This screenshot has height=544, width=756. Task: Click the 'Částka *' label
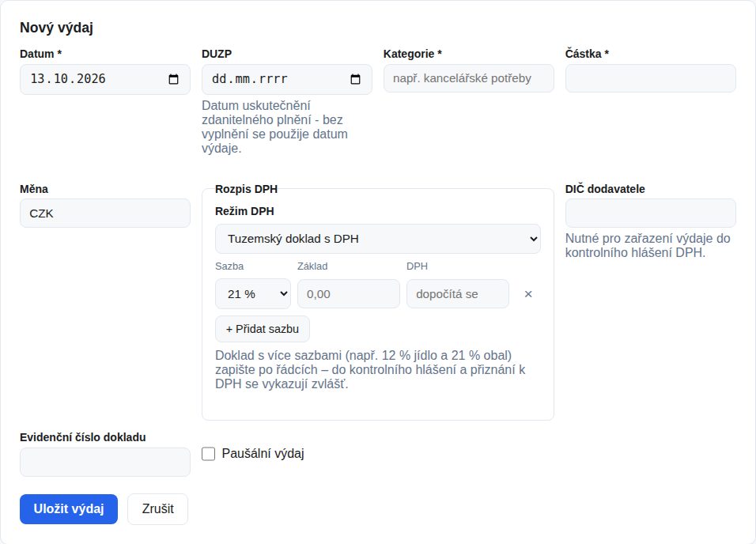click(x=588, y=54)
